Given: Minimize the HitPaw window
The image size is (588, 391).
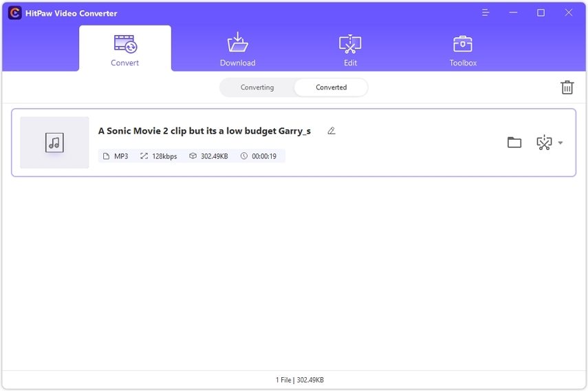Looking at the screenshot, I should click(x=513, y=13).
